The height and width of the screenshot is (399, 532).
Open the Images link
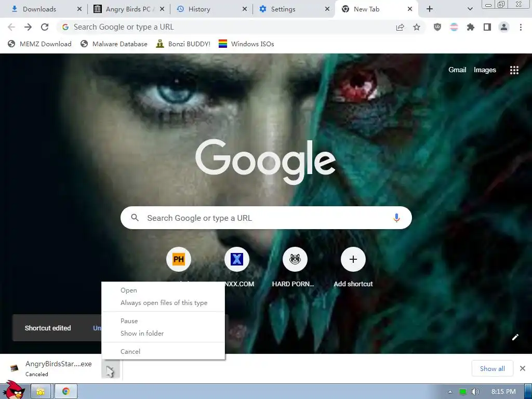click(x=485, y=70)
